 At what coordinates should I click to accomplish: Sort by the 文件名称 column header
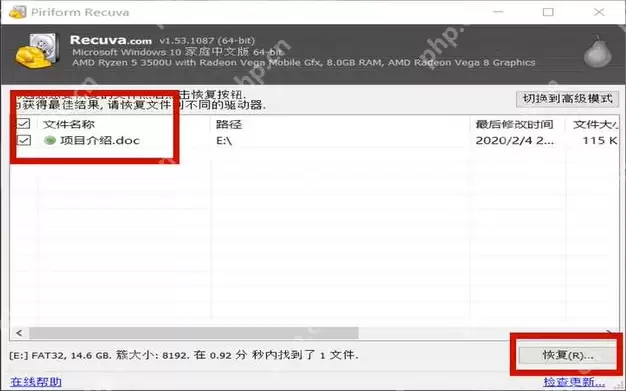[69, 124]
